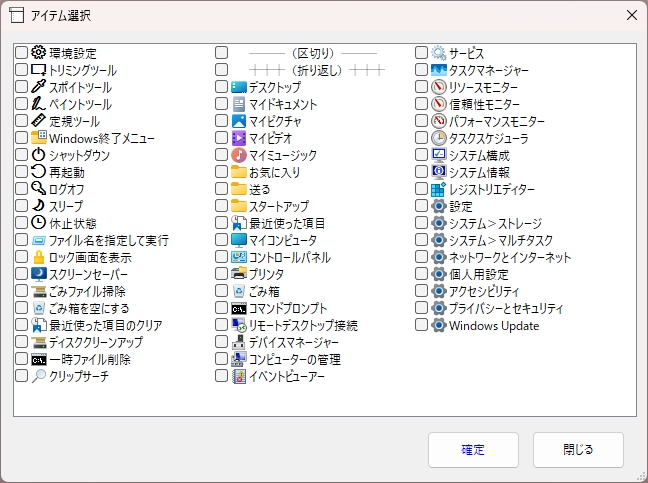Viewport: 648px width, 483px height.
Task: Click the マイコンピュータ monitor icon
Action: 238,240
